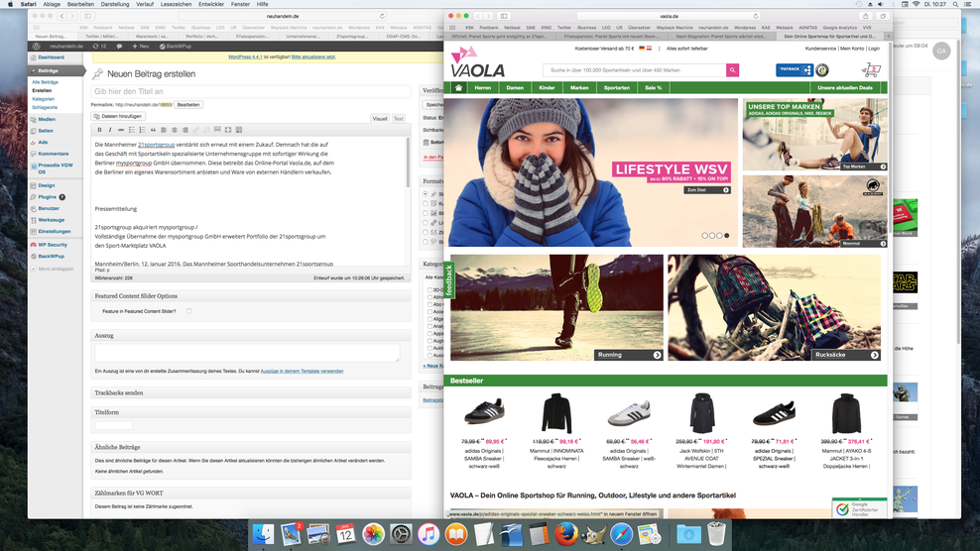Show sidebar in Vaola Safari window

[504, 16]
